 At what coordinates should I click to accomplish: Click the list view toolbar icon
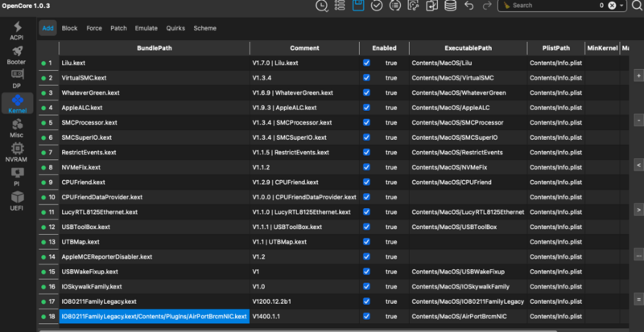340,6
